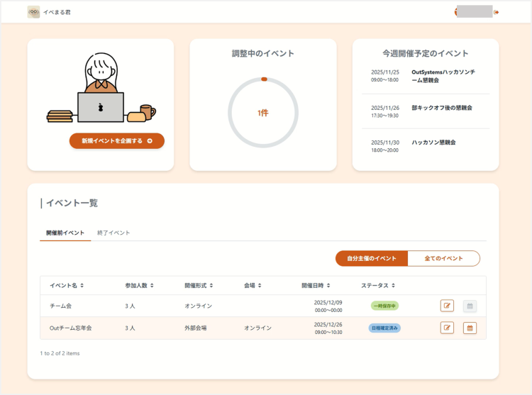Click calendar icon for チーム会 row
This screenshot has height=395, width=532.
(470, 306)
